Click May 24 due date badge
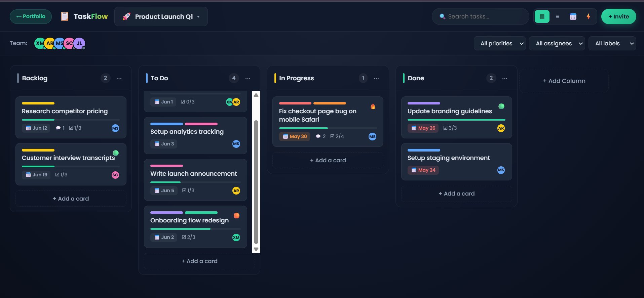This screenshot has width=644, height=298. (423, 170)
